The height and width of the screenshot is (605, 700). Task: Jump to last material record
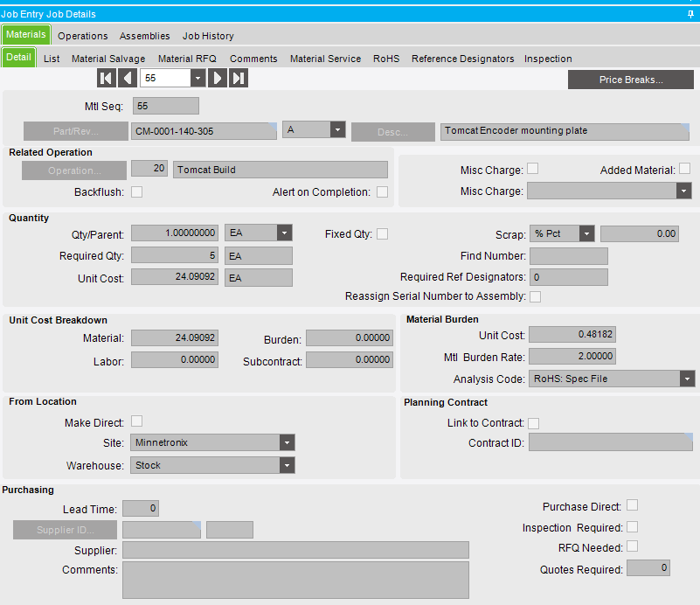[239, 78]
